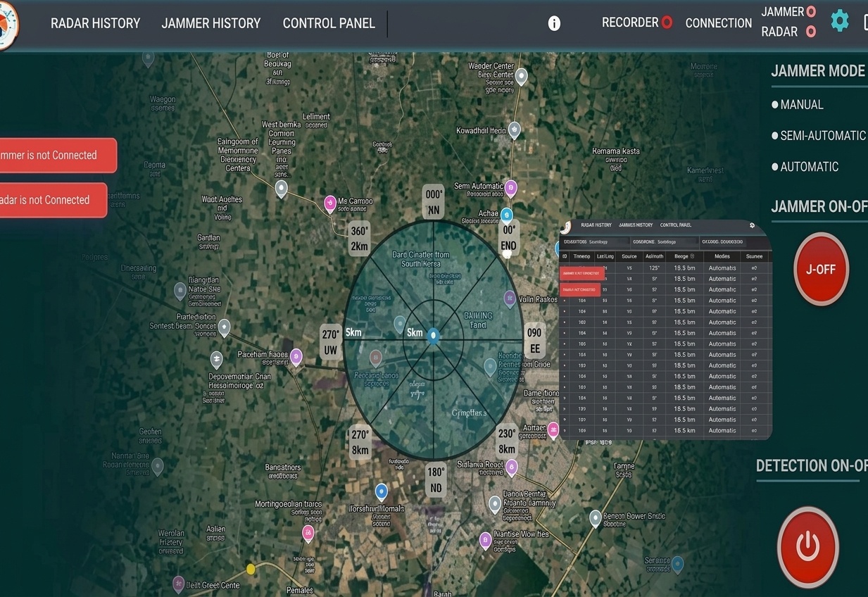Toggle the red detection power button
Image resolution: width=868 pixels, height=597 pixels.
[x=807, y=547]
